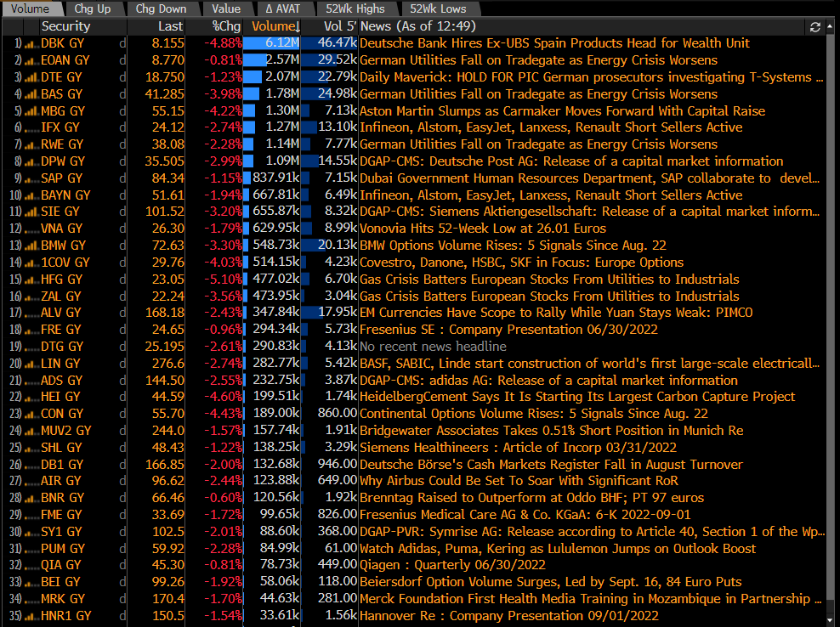Image resolution: width=840 pixels, height=627 pixels.
Task: Switch to the Volume tab
Action: point(31,8)
